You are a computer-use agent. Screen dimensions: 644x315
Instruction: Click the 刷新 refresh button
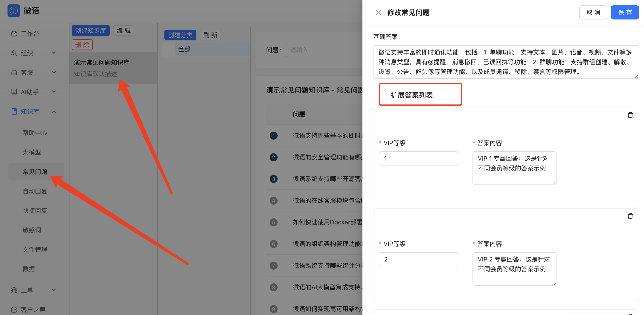pos(210,35)
